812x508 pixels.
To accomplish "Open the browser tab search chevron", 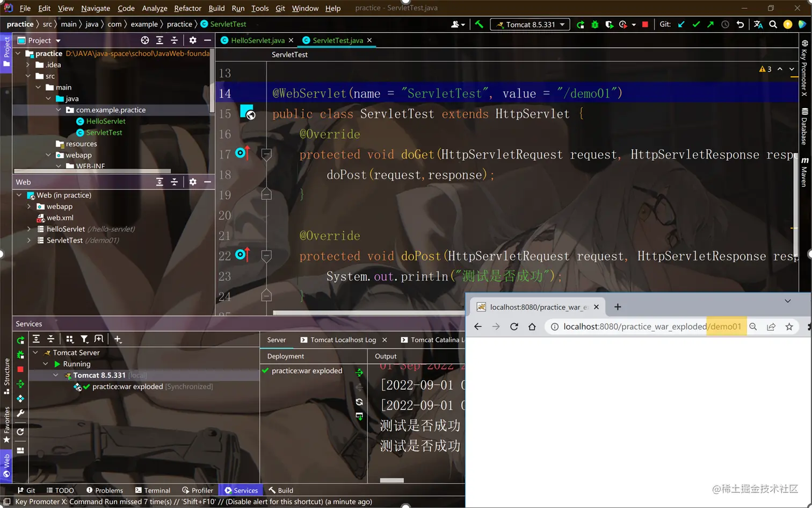I will [x=788, y=301].
